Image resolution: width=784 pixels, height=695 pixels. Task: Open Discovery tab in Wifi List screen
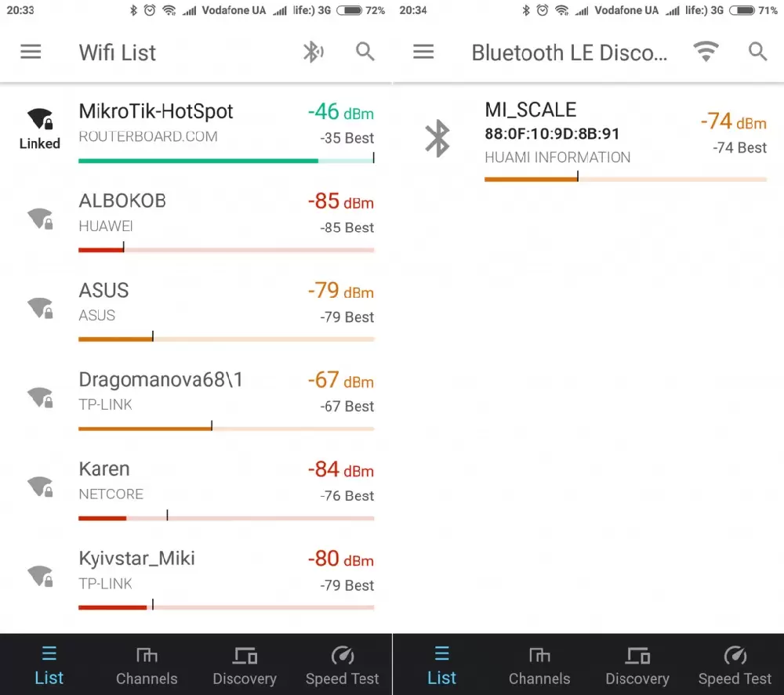[245, 664]
